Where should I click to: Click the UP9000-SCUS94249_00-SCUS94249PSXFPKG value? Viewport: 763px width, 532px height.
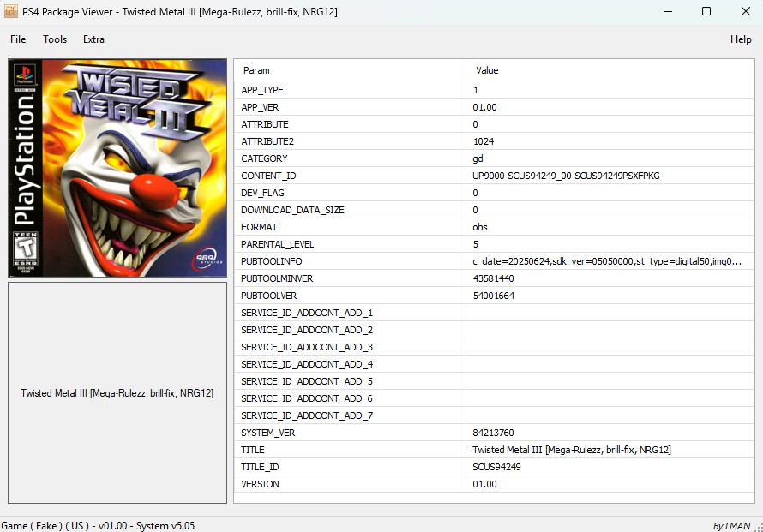click(x=566, y=176)
